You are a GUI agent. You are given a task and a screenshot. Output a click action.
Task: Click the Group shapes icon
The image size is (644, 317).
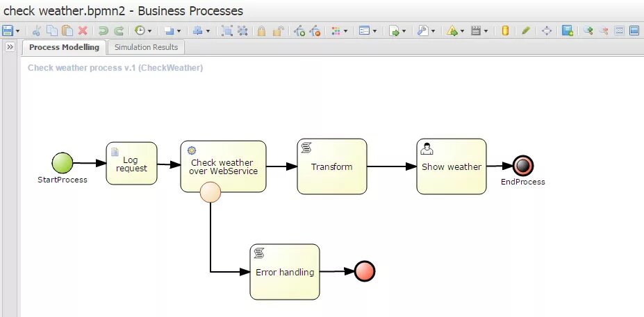[x=226, y=31]
